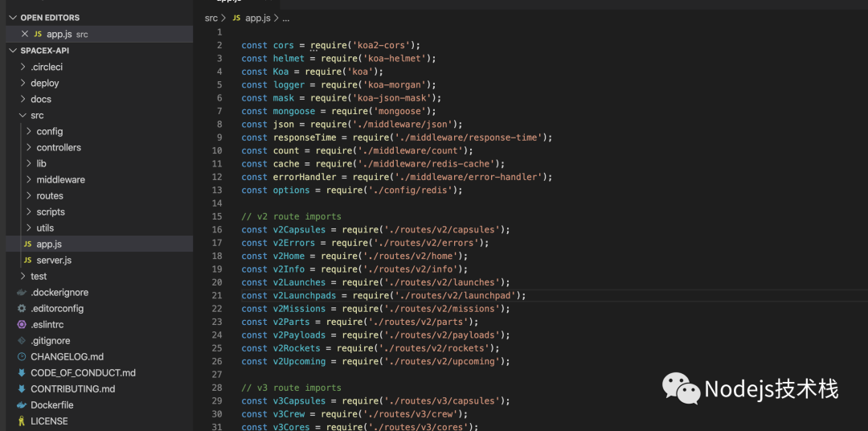Collapse the src folder

[x=23, y=115]
